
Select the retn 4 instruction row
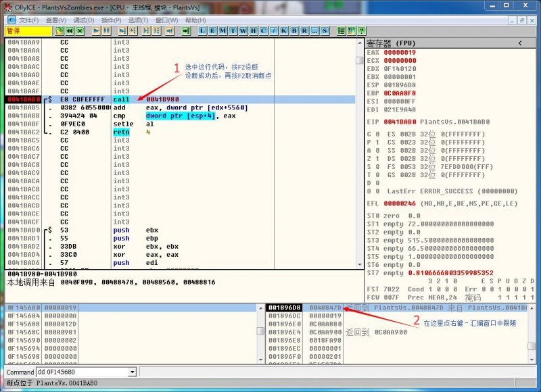pyautogui.click(x=180, y=132)
